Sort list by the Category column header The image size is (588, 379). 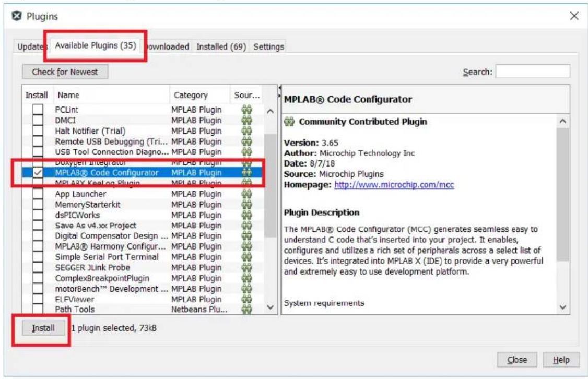(x=200, y=95)
